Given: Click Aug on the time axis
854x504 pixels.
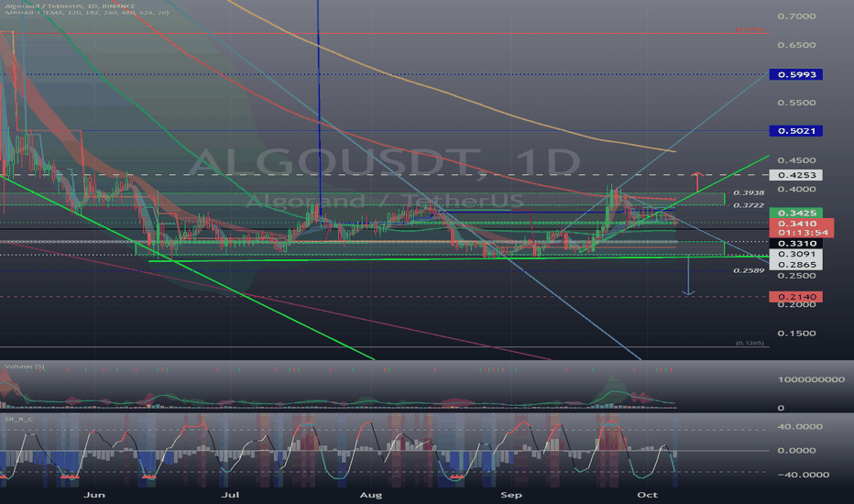Looking at the screenshot, I should (x=371, y=495).
